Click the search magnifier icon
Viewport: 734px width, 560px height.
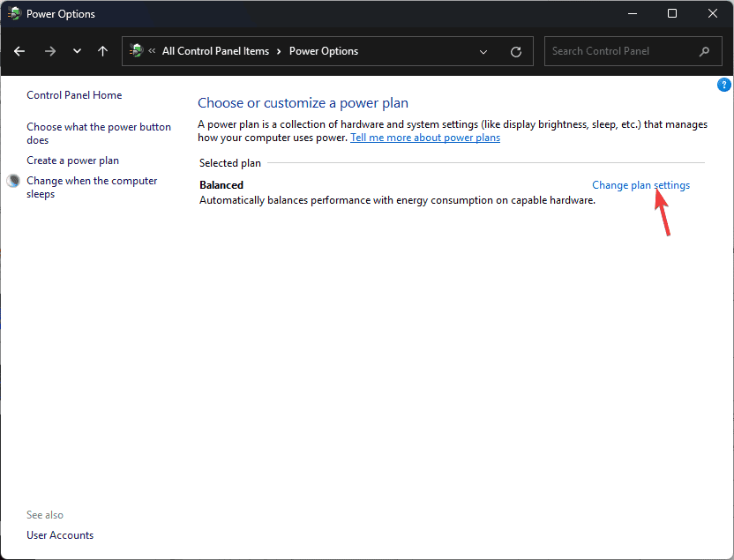tap(705, 51)
